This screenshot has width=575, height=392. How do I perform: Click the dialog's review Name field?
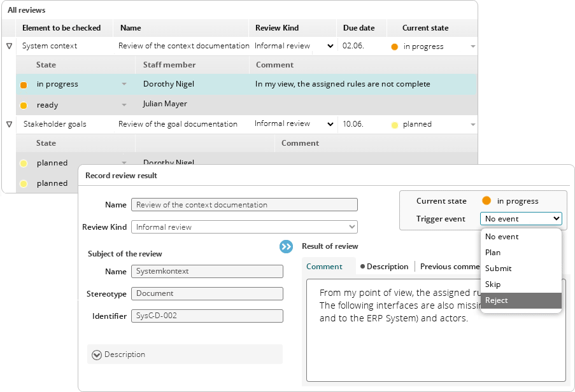coord(245,204)
